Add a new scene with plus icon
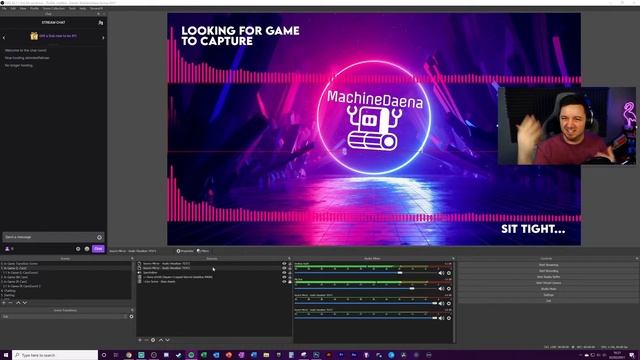Screen dimensions: 640x360 pyautogui.click(x=4, y=303)
